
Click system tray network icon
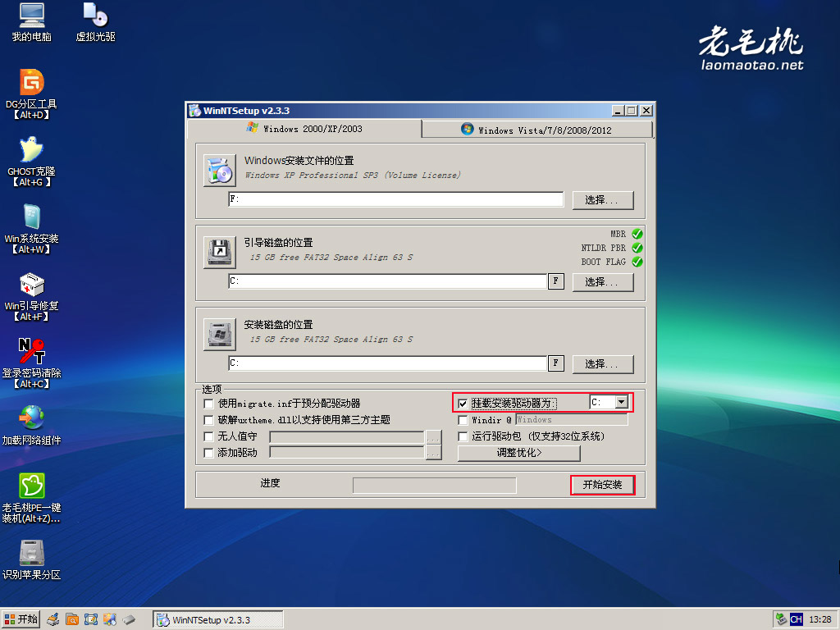[781, 619]
